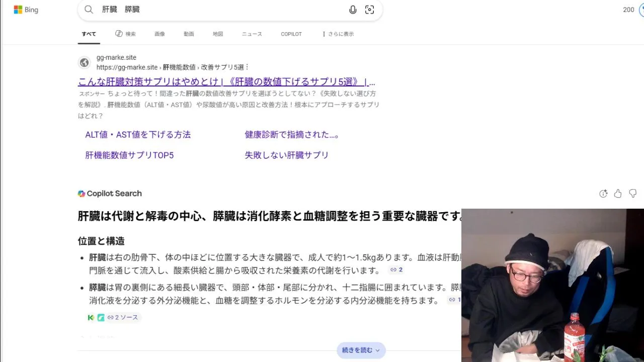Open the ALT値・AST値を下げる方法 link
This screenshot has height=362, width=644.
[x=138, y=135]
